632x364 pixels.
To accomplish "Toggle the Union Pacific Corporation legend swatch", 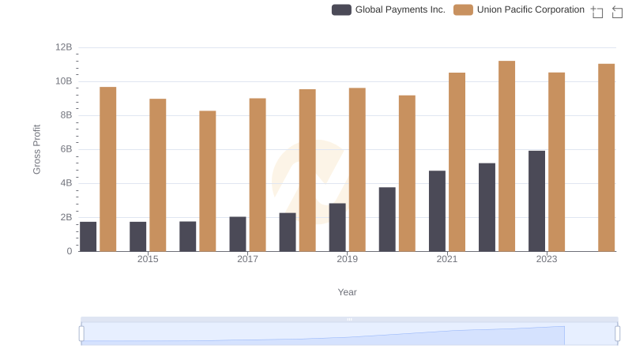I will click(x=463, y=9).
